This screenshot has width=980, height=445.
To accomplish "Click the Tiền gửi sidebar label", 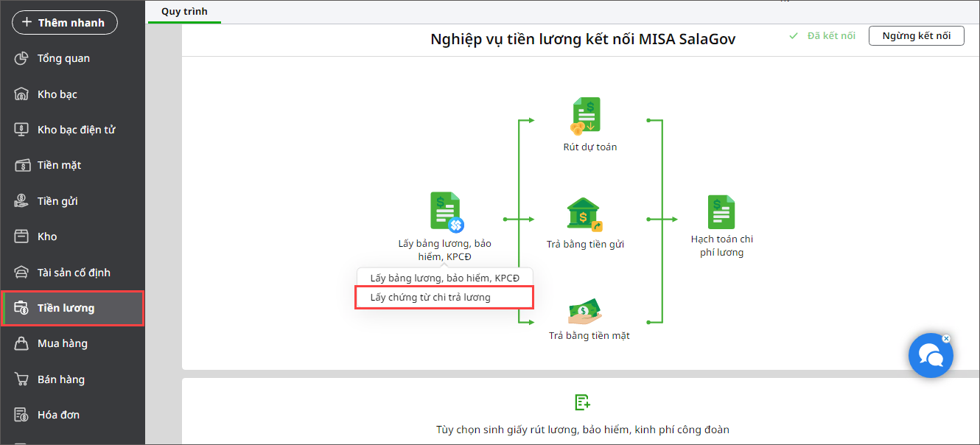I will (58, 201).
